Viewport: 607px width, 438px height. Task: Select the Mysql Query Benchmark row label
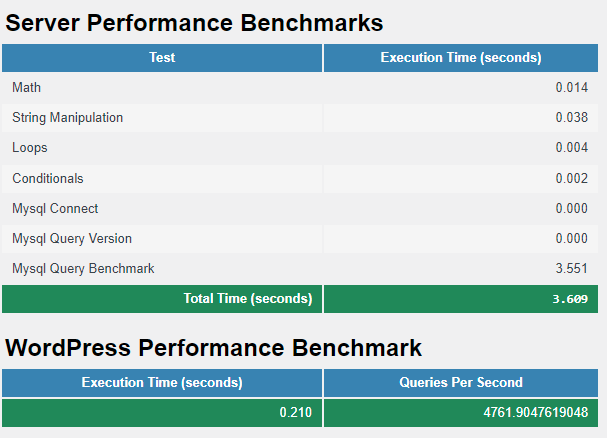pos(83,268)
